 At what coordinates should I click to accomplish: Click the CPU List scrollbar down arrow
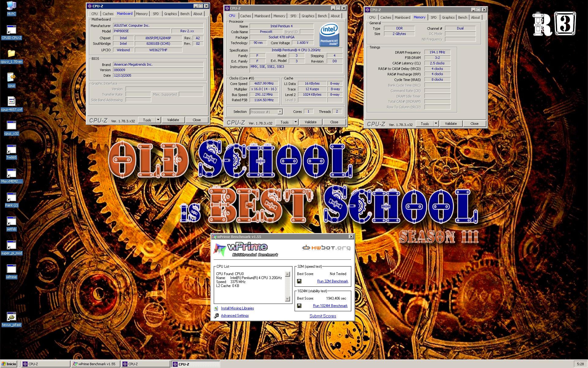coord(287,299)
